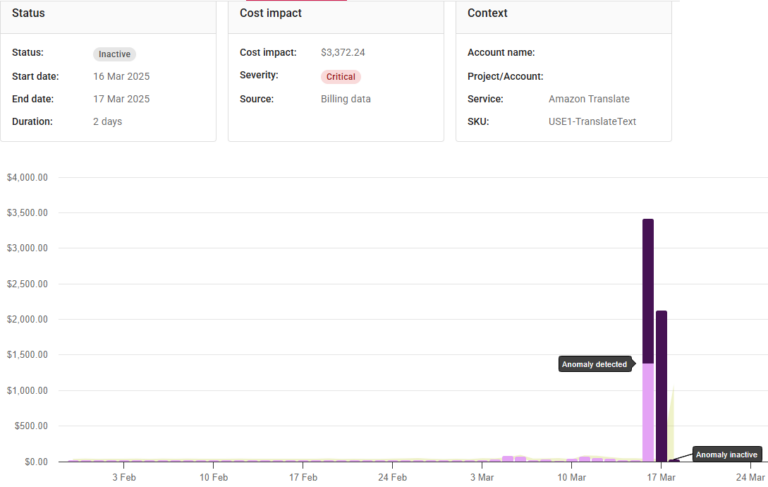Click the Critical severity badge
Image resolution: width=768 pixels, height=487 pixels.
click(340, 76)
